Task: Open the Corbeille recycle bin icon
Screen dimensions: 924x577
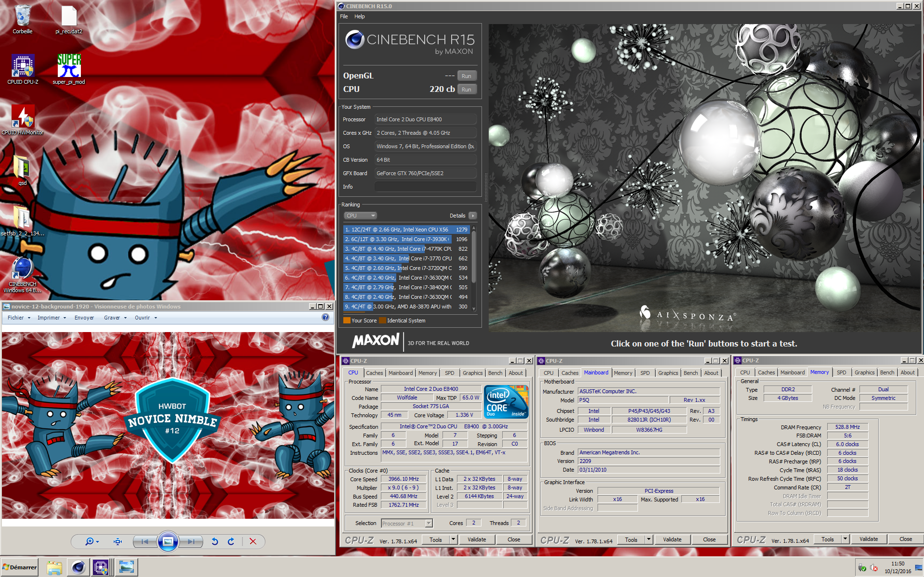Action: 23,19
